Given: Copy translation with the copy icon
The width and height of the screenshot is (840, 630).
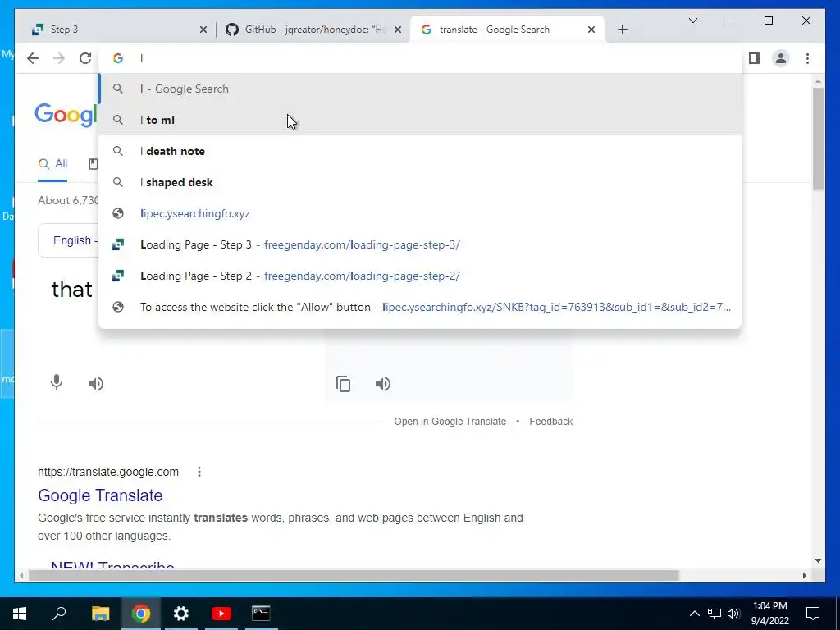Looking at the screenshot, I should pyautogui.click(x=344, y=384).
